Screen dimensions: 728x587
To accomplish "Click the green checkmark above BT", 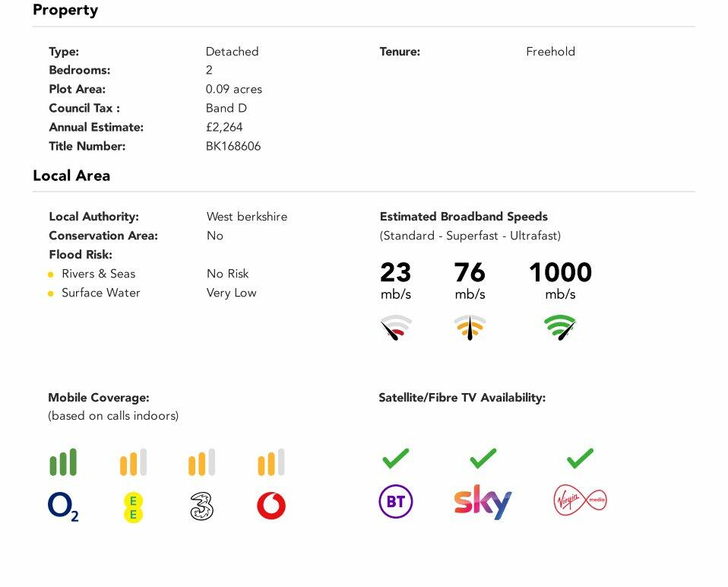I will (x=395, y=458).
